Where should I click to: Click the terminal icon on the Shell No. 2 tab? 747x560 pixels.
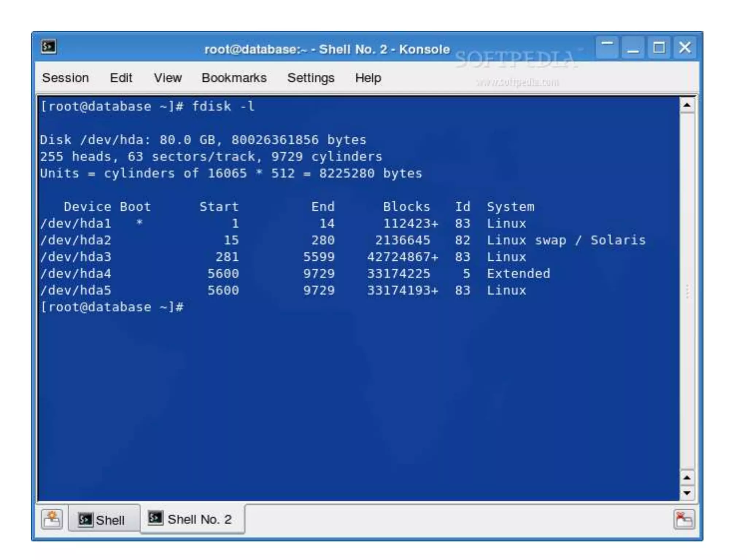coord(155,518)
